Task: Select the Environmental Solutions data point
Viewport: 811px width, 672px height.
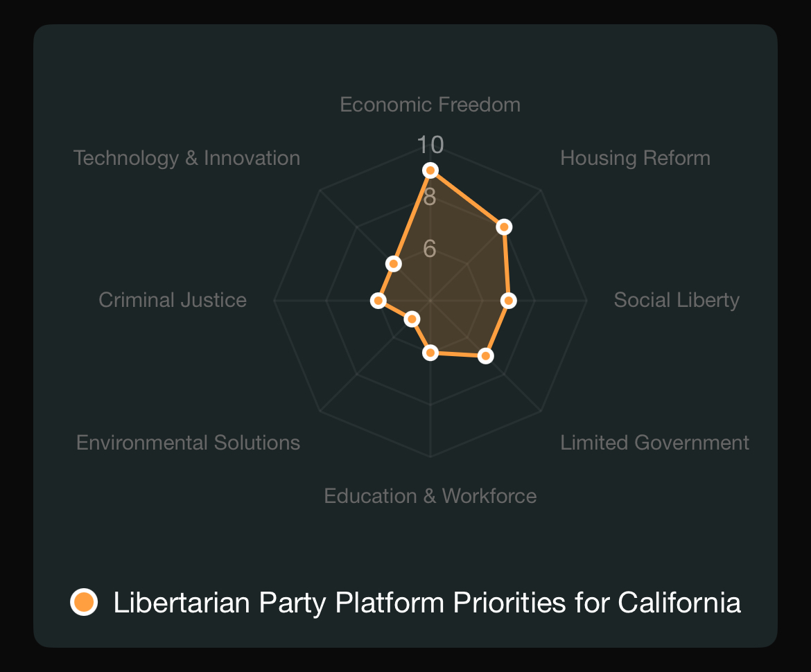Action: click(412, 319)
